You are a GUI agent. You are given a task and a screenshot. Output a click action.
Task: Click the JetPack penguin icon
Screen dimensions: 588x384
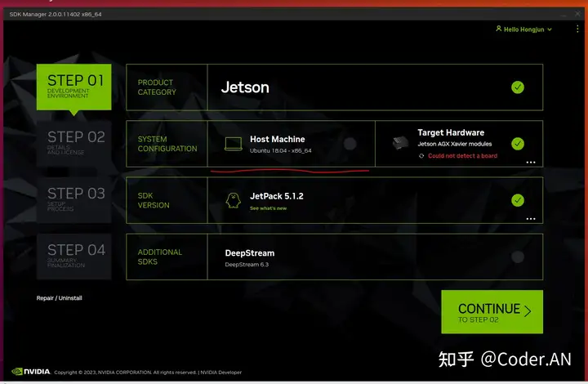click(x=234, y=201)
